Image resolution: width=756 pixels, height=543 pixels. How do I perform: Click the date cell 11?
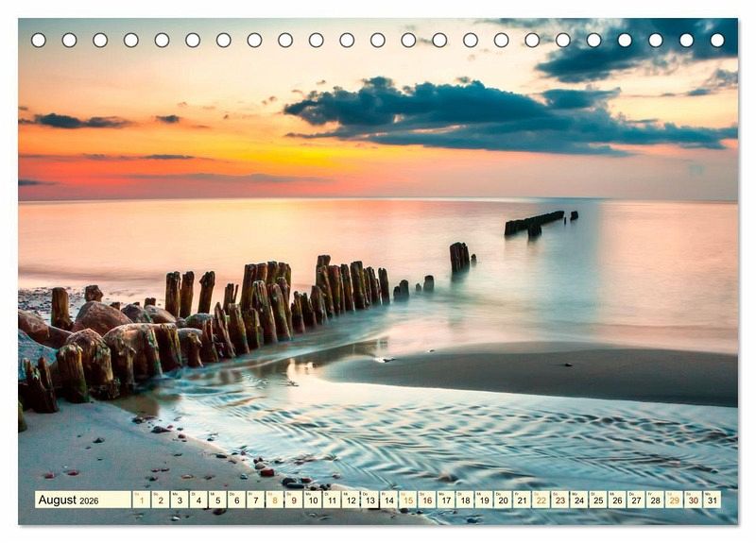(332, 500)
